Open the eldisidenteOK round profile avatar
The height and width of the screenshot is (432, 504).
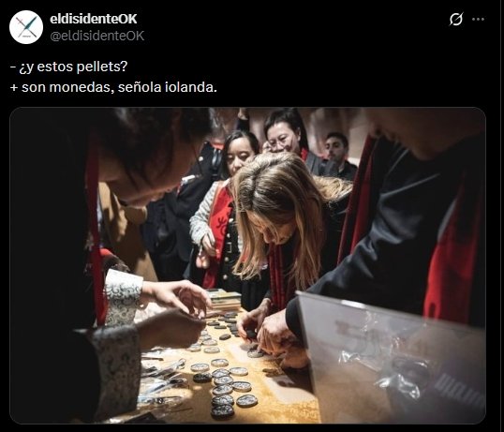click(x=26, y=27)
